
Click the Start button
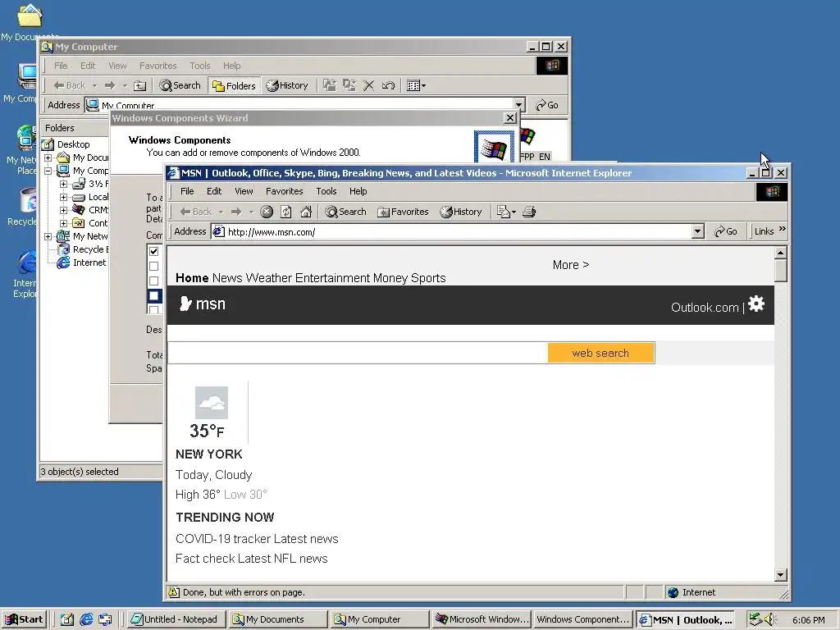pos(24,619)
